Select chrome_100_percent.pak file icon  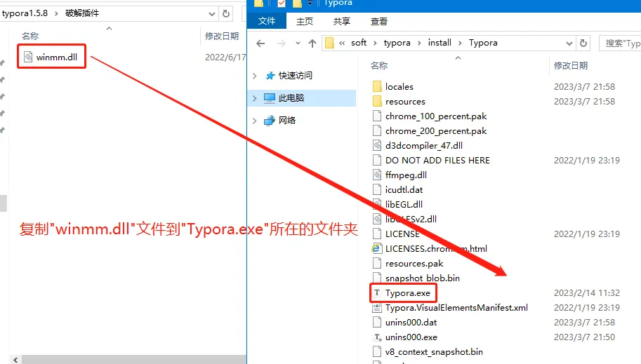[377, 116]
